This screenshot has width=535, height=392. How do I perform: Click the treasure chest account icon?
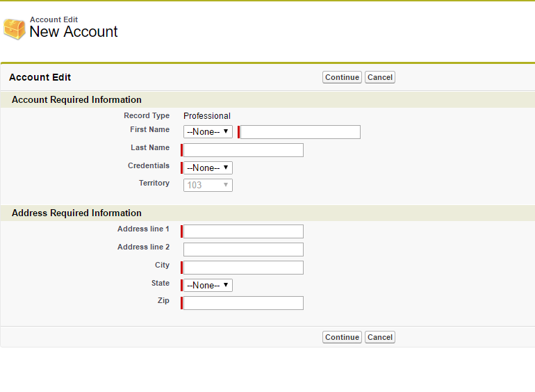point(14,28)
